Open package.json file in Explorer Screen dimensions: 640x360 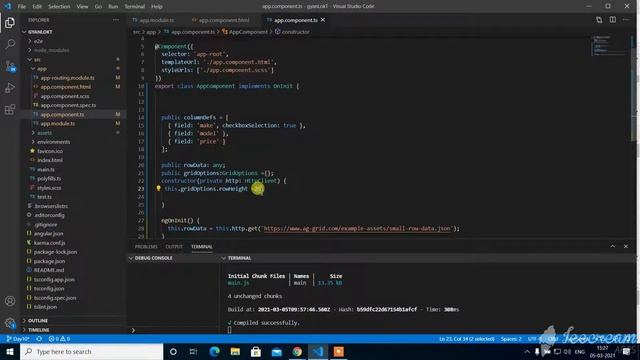(49, 261)
